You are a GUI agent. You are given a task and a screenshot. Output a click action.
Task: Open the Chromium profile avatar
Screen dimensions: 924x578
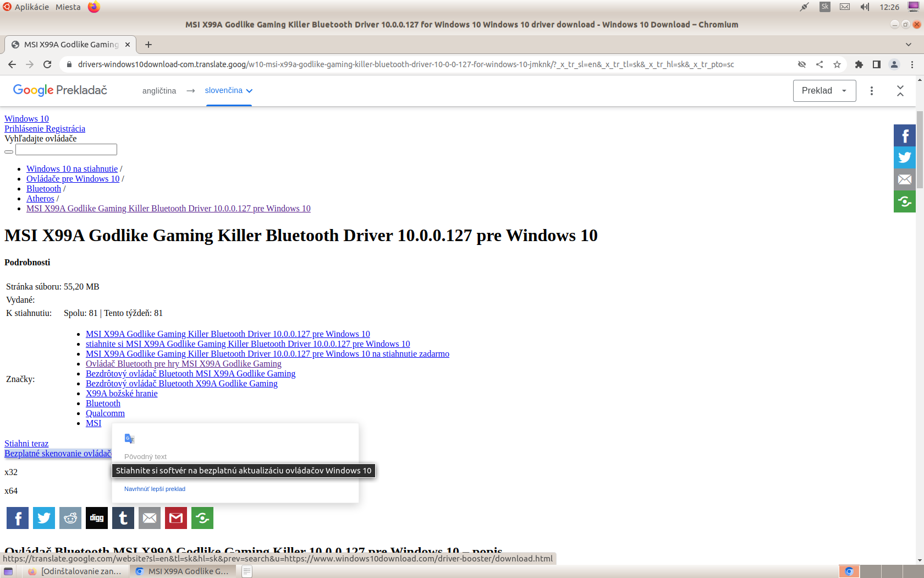[x=894, y=64]
